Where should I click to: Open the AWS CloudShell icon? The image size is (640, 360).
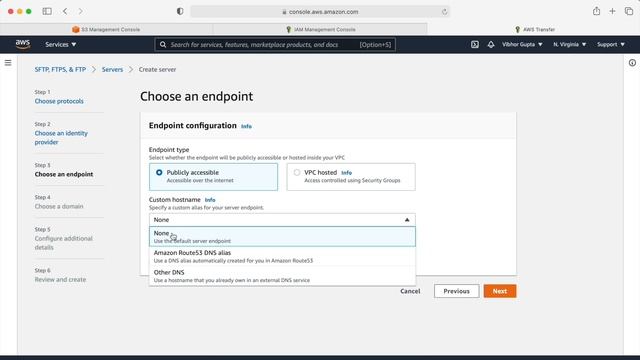click(x=475, y=44)
